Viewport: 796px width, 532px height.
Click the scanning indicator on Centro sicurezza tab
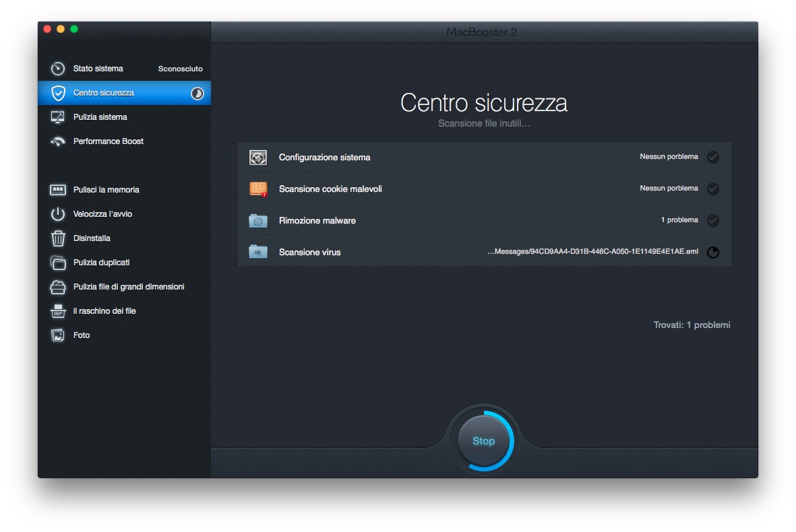pyautogui.click(x=197, y=94)
